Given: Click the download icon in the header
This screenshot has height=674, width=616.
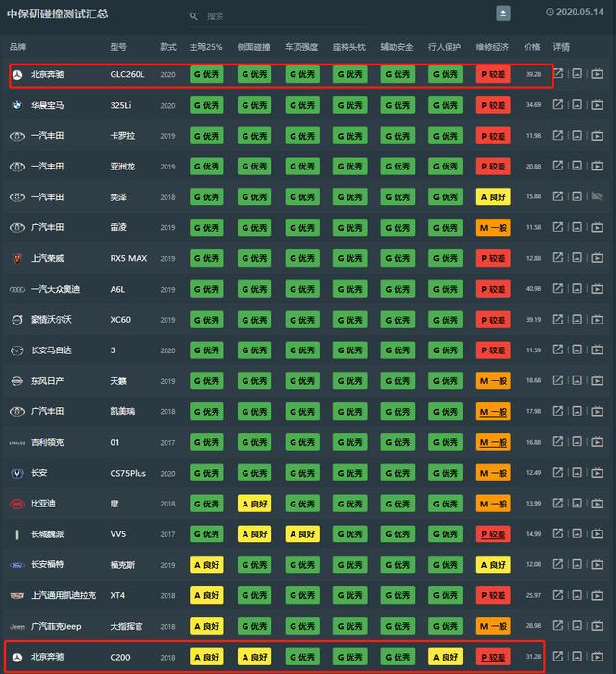Looking at the screenshot, I should tap(503, 13).
